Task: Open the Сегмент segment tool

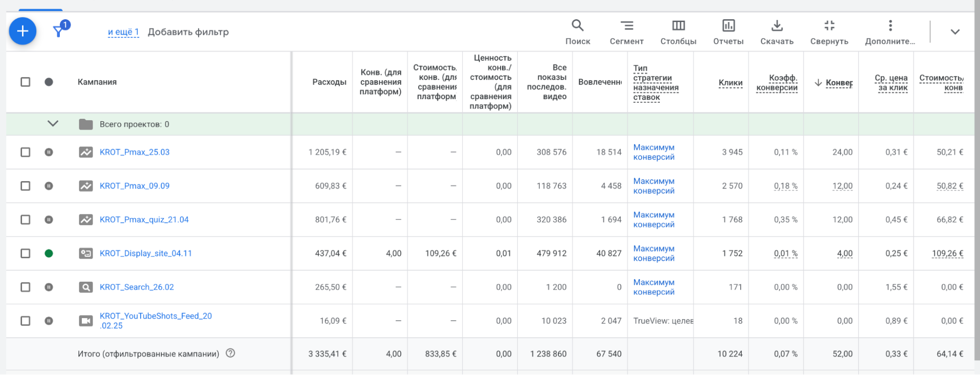Action: [626, 32]
